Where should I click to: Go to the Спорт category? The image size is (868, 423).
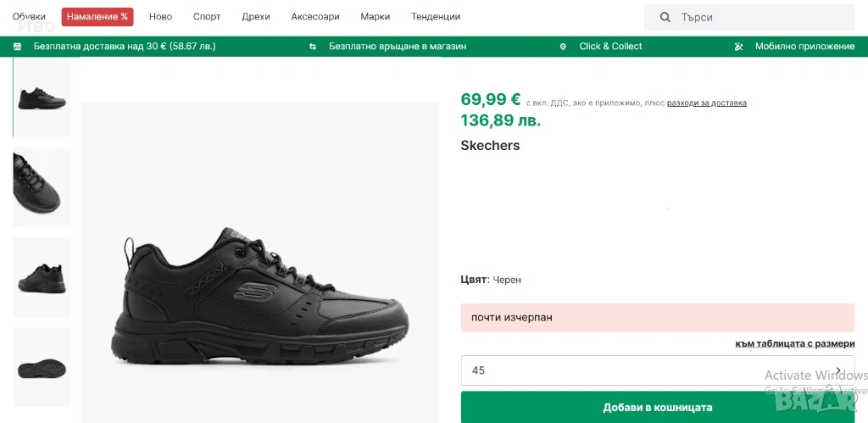[x=207, y=17]
